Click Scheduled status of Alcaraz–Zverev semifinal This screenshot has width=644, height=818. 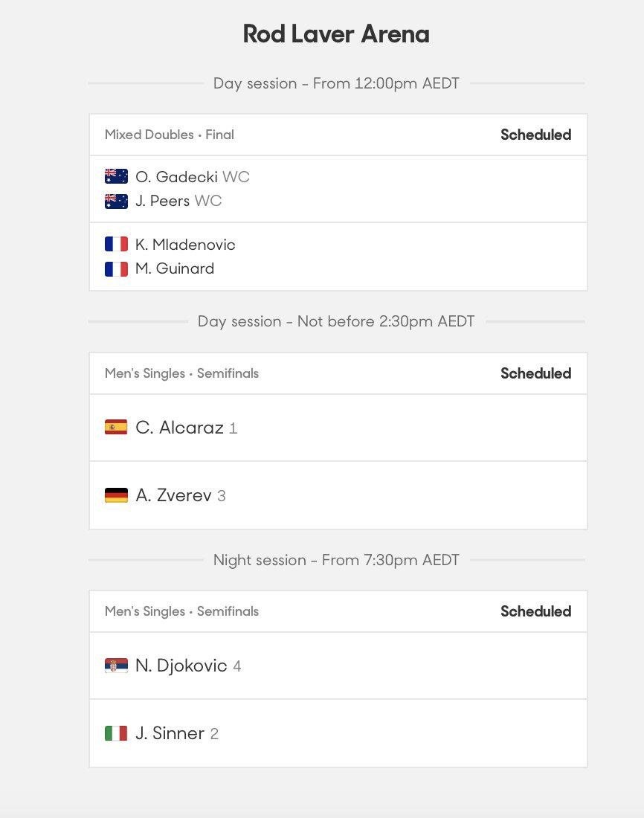[536, 373]
